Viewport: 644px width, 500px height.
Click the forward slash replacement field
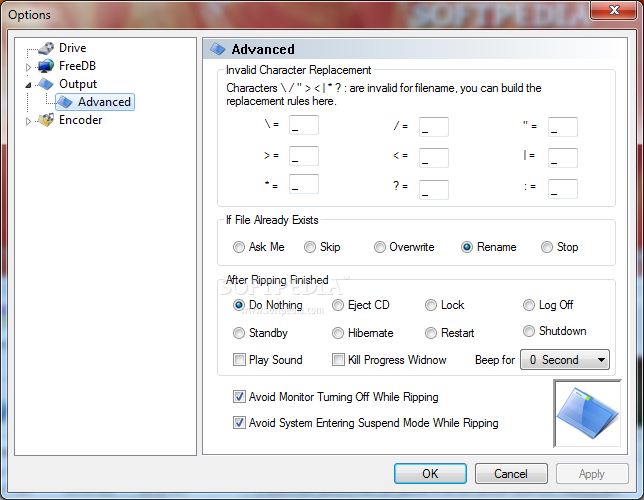pos(434,127)
